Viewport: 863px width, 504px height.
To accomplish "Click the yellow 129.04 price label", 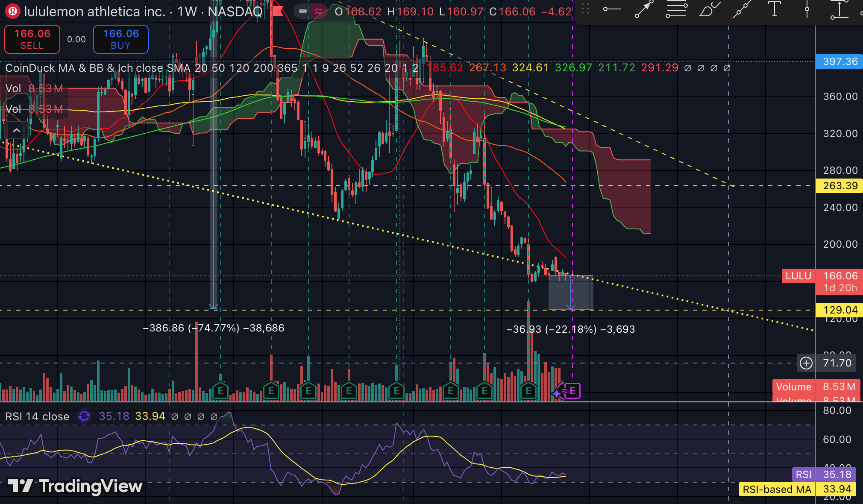I will coord(840,310).
